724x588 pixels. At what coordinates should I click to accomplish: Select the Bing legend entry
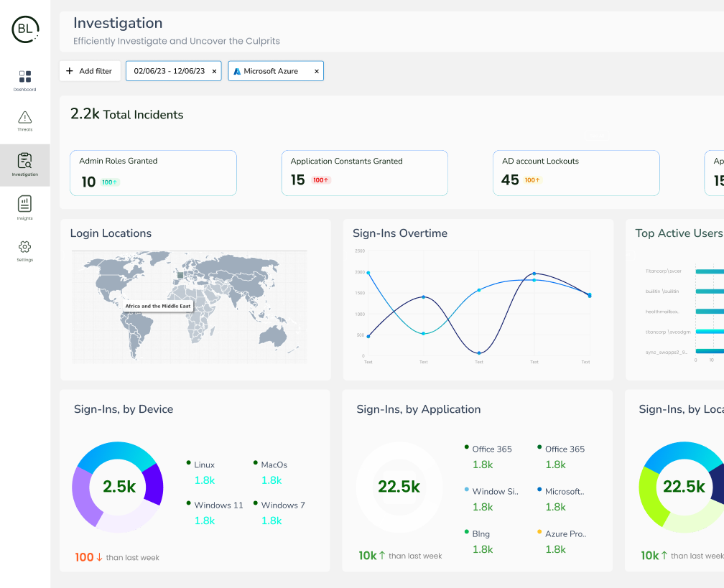[478, 541]
